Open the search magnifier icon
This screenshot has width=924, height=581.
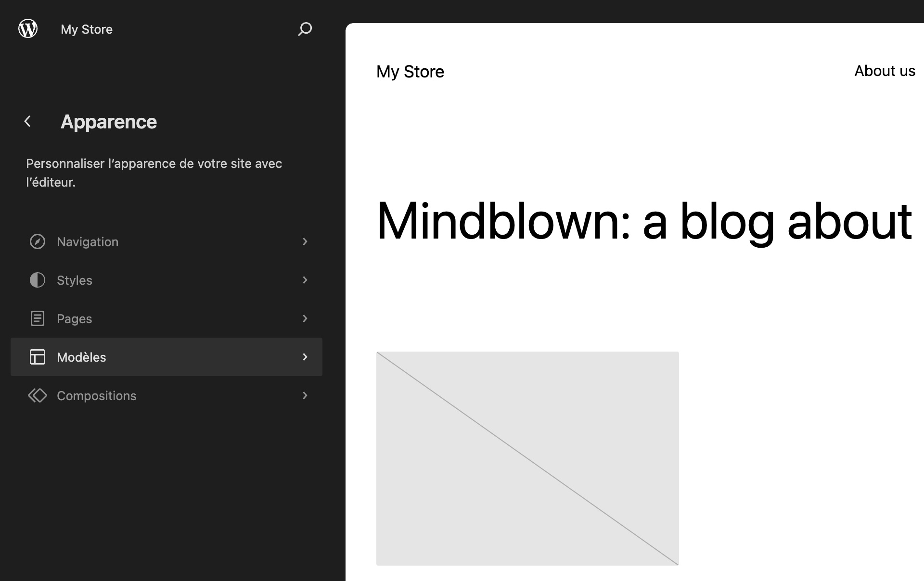pyautogui.click(x=305, y=29)
